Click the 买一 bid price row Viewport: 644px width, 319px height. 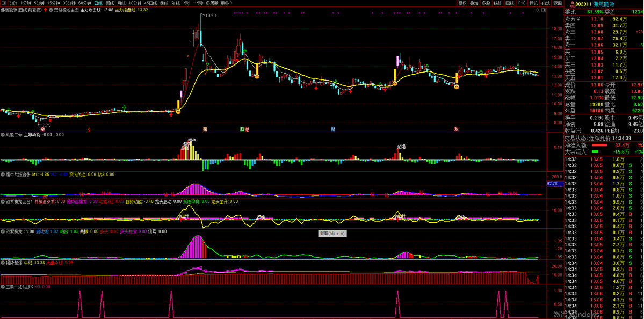click(x=604, y=52)
